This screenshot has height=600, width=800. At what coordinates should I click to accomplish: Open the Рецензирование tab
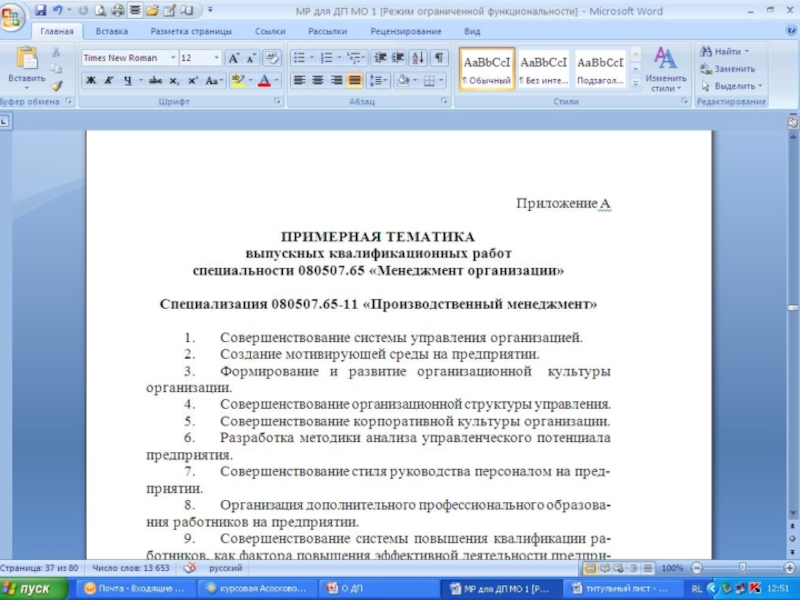coord(398,31)
